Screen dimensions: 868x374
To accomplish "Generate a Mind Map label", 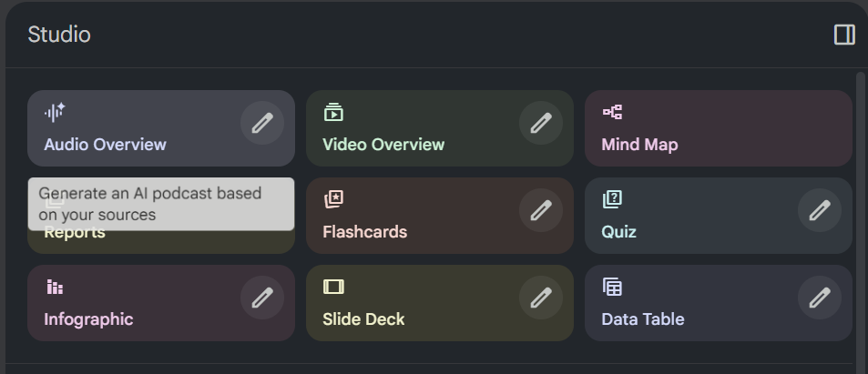I will tap(639, 145).
